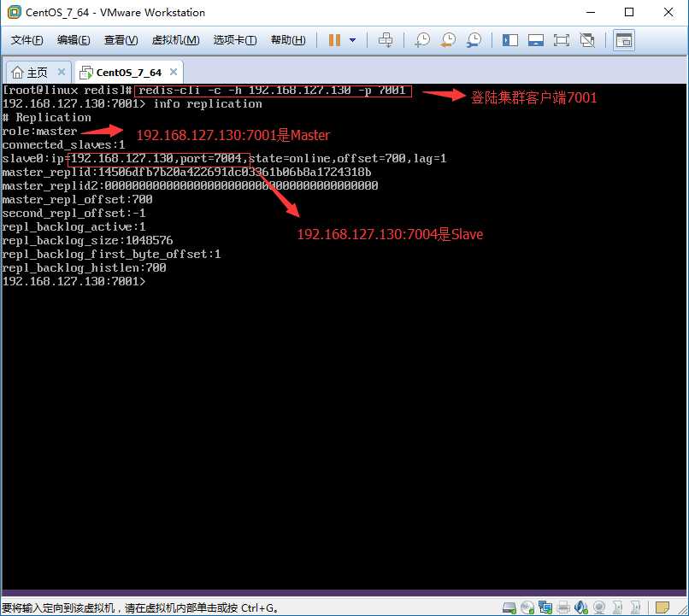Open the 帮助(H) menu

pos(288,40)
